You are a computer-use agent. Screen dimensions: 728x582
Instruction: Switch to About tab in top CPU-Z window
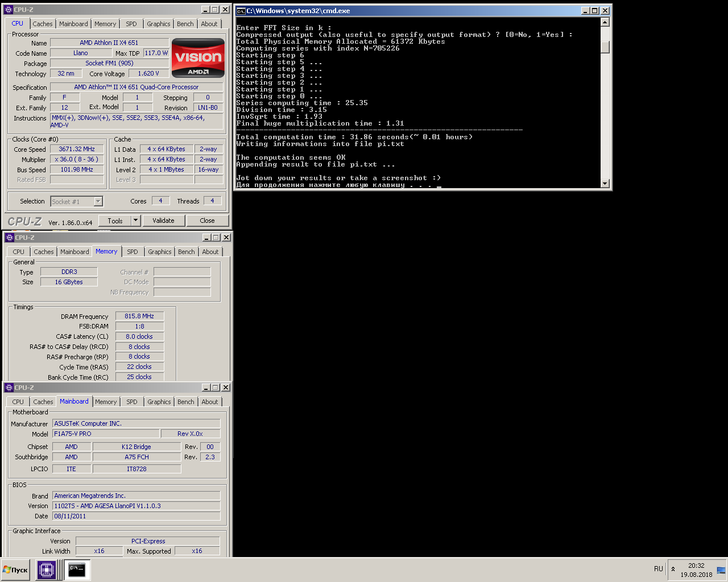(x=209, y=24)
